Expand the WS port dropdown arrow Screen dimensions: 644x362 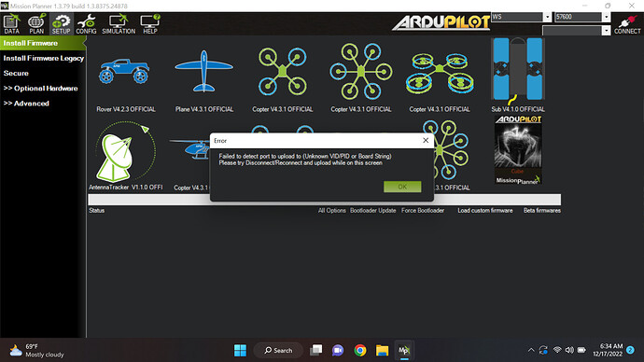coord(548,17)
